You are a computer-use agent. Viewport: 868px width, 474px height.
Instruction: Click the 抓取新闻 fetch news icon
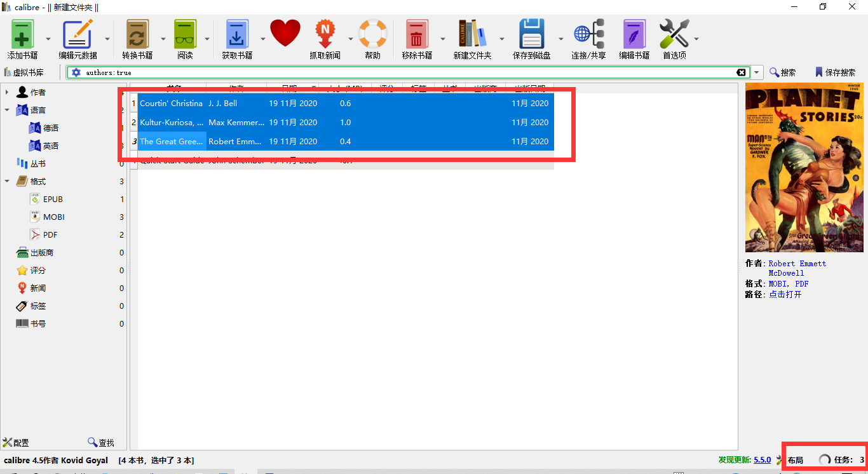coord(325,33)
